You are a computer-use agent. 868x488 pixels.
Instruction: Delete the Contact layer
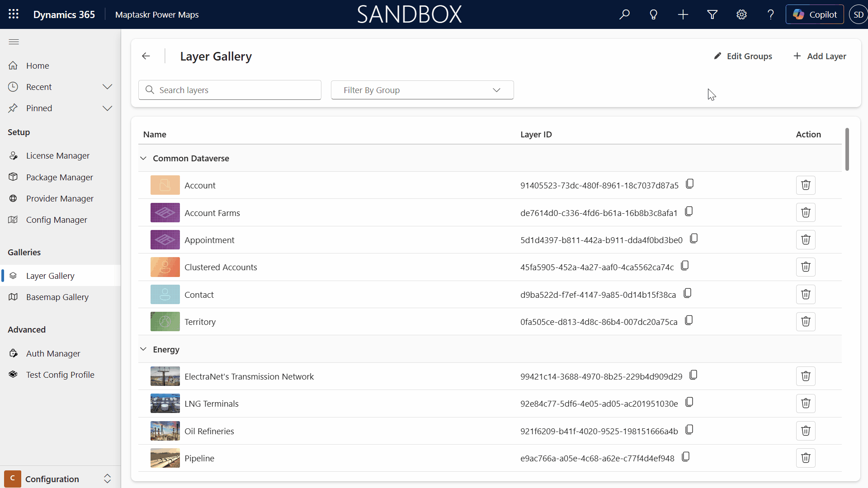(806, 295)
